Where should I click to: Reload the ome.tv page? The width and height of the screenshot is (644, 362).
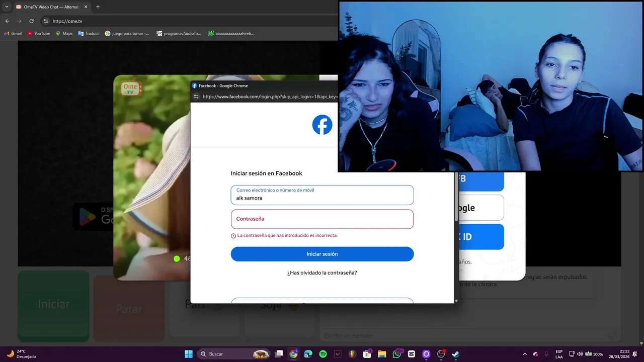pyautogui.click(x=31, y=21)
